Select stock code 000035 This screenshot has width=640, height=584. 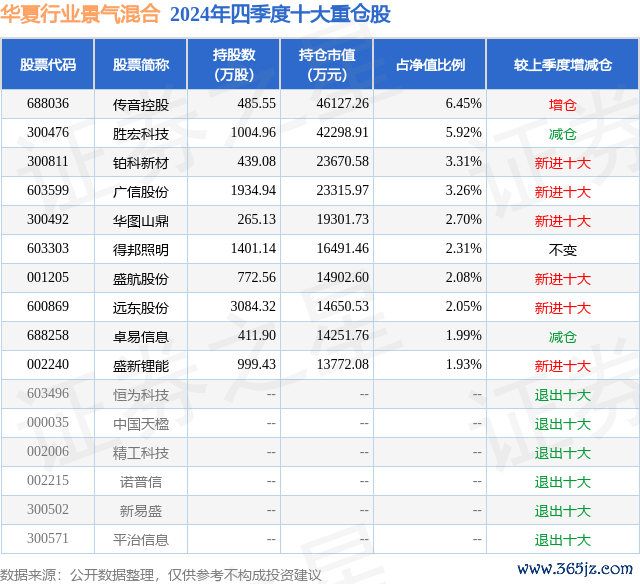48,422
